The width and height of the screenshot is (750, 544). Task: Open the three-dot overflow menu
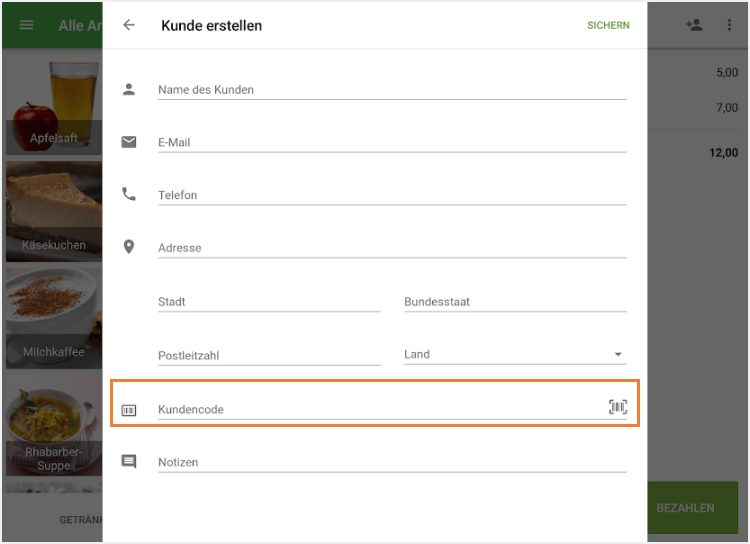pos(729,25)
